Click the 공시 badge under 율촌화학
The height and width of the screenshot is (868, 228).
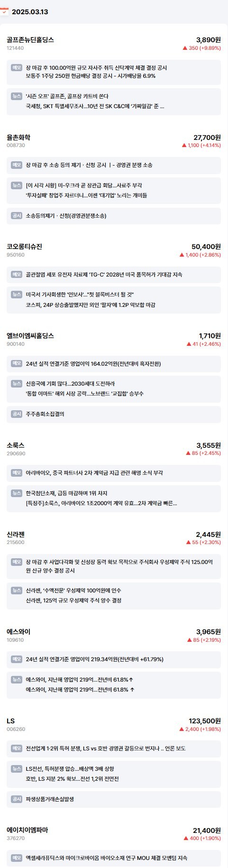[x=17, y=216]
